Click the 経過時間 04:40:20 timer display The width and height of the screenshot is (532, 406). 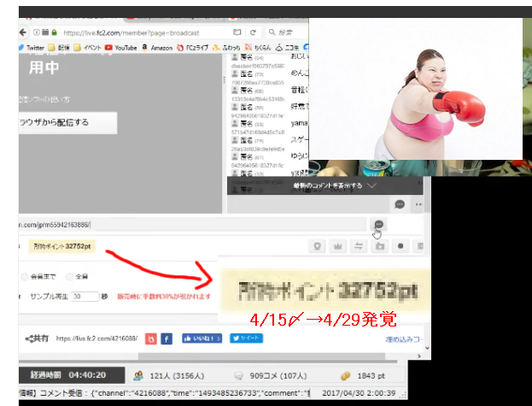coord(72,375)
